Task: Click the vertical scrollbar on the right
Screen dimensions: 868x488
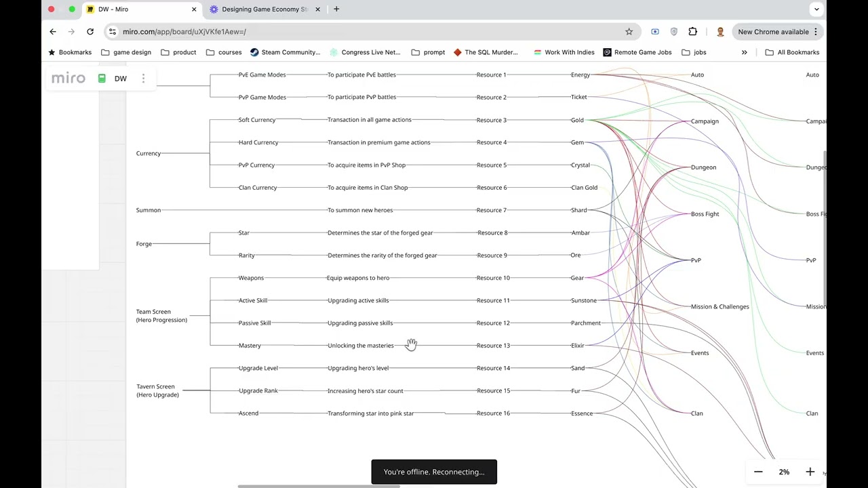Action: (x=825, y=229)
